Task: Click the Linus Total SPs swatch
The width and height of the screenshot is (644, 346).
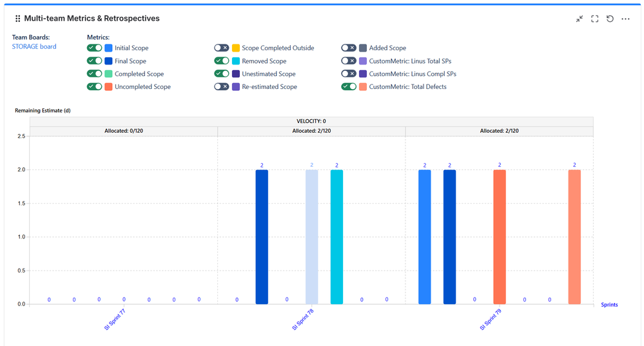Action: click(363, 61)
